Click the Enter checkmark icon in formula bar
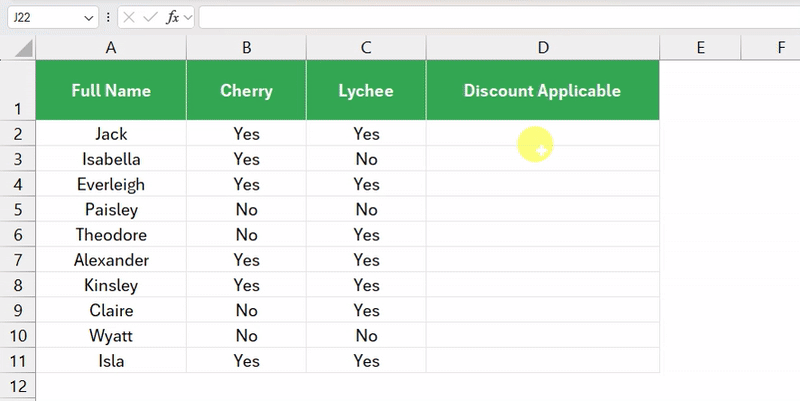This screenshot has height=401, width=800. [x=151, y=18]
